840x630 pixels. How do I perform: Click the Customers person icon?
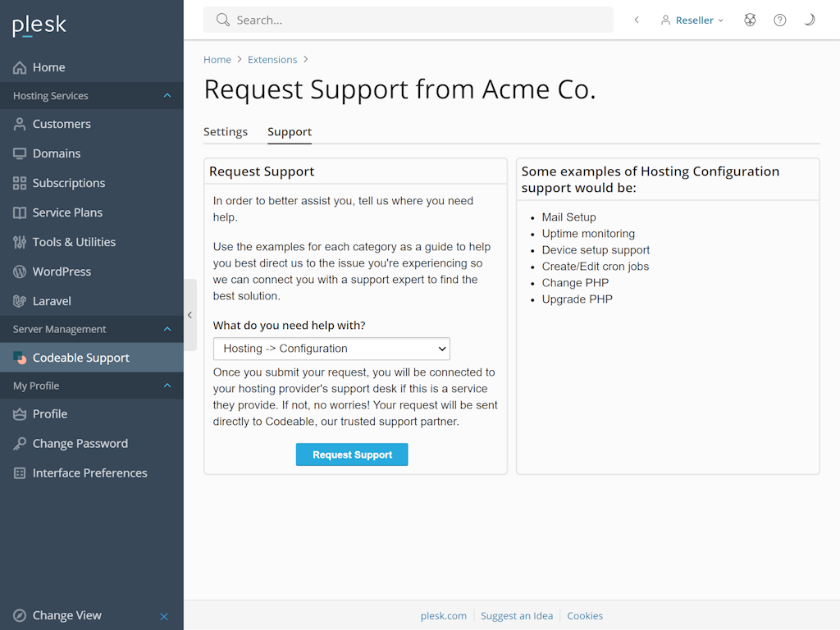click(20, 125)
